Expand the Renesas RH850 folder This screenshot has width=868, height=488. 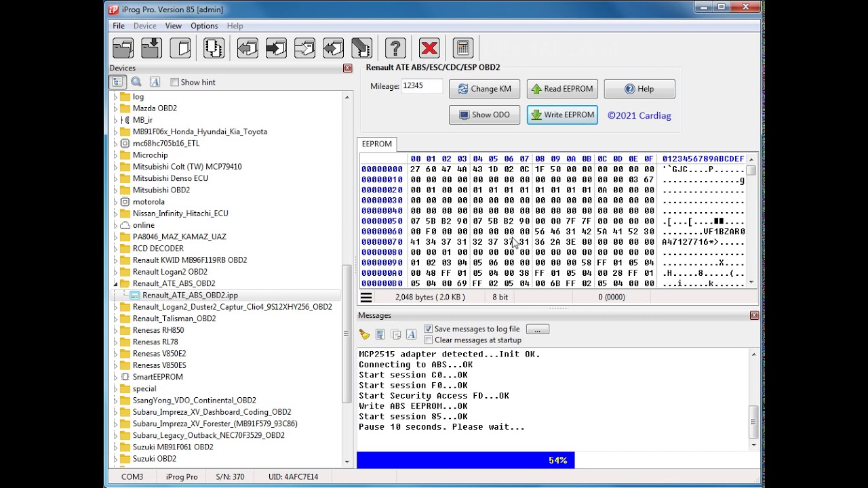click(115, 330)
